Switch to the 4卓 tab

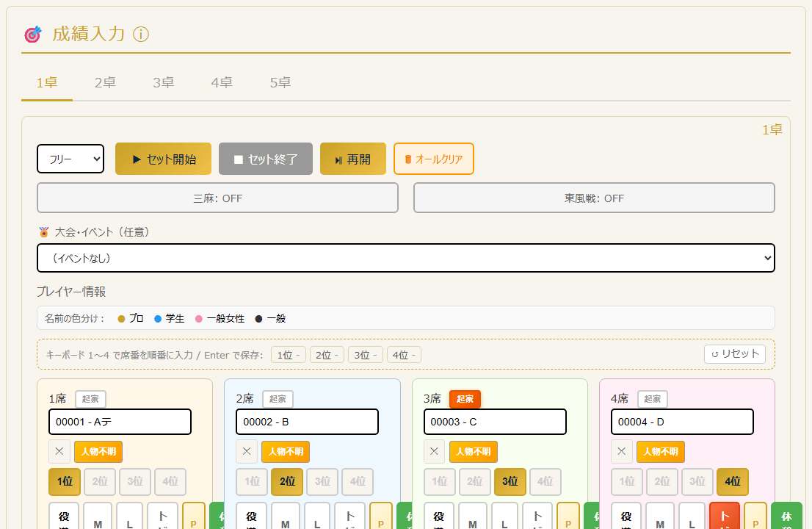(222, 83)
